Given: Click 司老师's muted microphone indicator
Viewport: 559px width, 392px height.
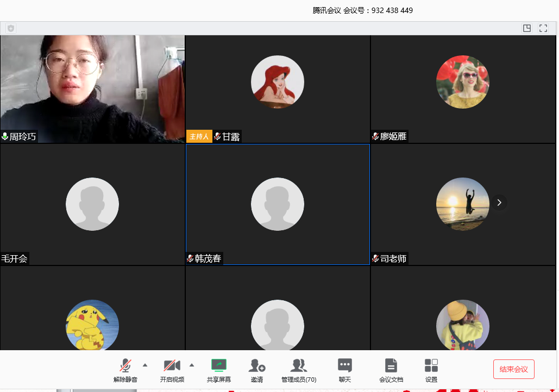Looking at the screenshot, I should coord(375,258).
